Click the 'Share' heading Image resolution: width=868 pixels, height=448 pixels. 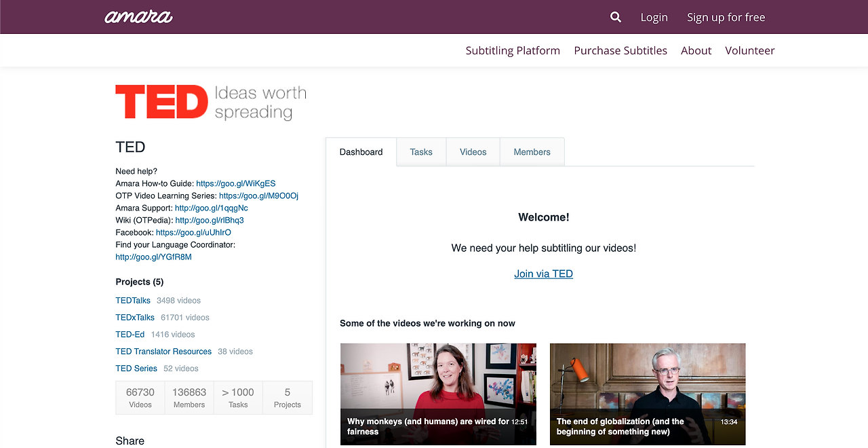(130, 441)
